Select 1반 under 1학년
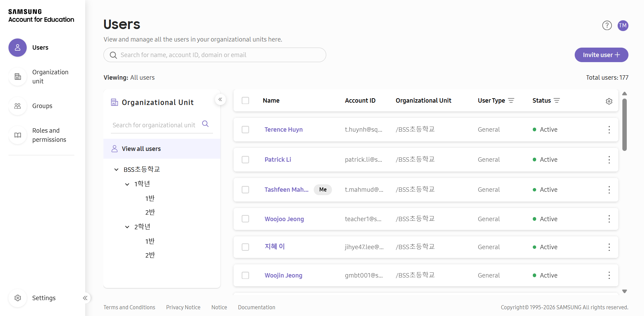This screenshot has width=644, height=316. pyautogui.click(x=150, y=198)
